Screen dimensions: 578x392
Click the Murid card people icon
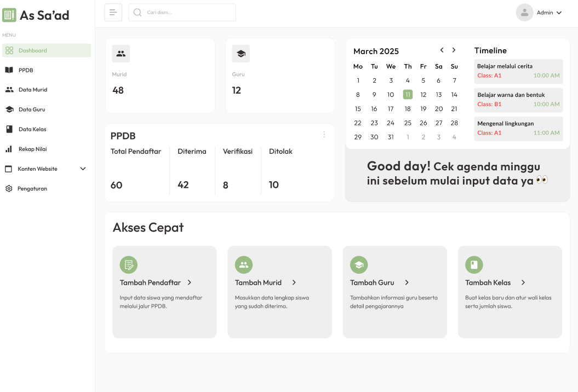point(121,54)
